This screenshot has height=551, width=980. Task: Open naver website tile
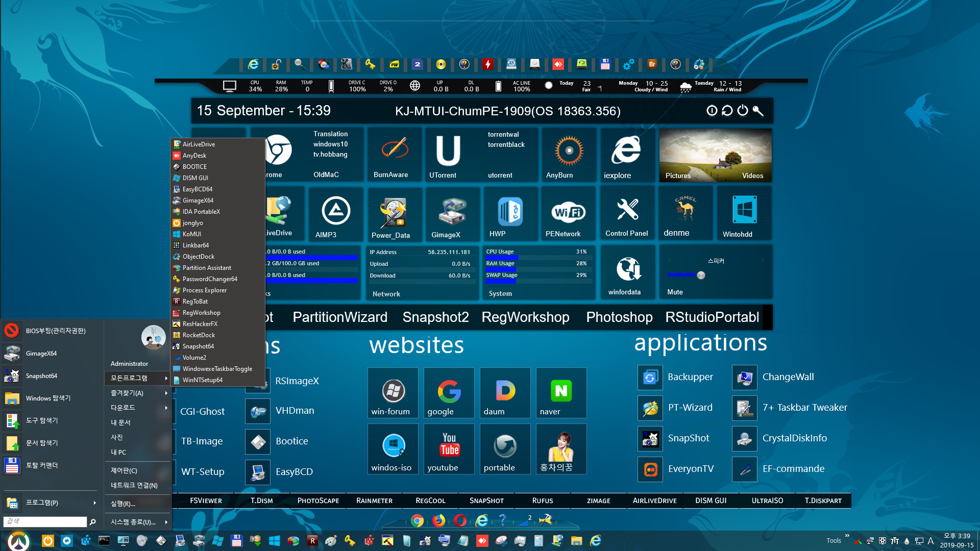561,392
